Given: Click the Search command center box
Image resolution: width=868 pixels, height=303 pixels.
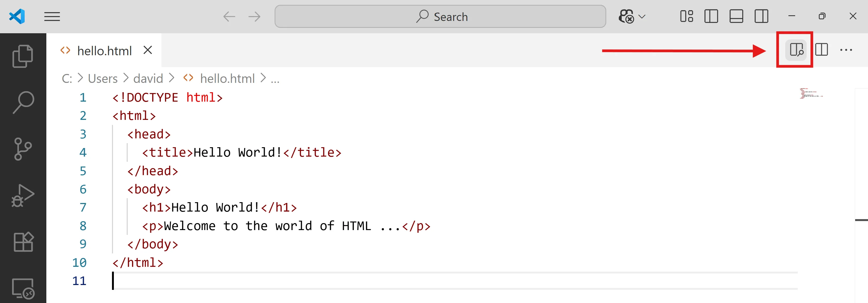Looking at the screenshot, I should click(440, 17).
